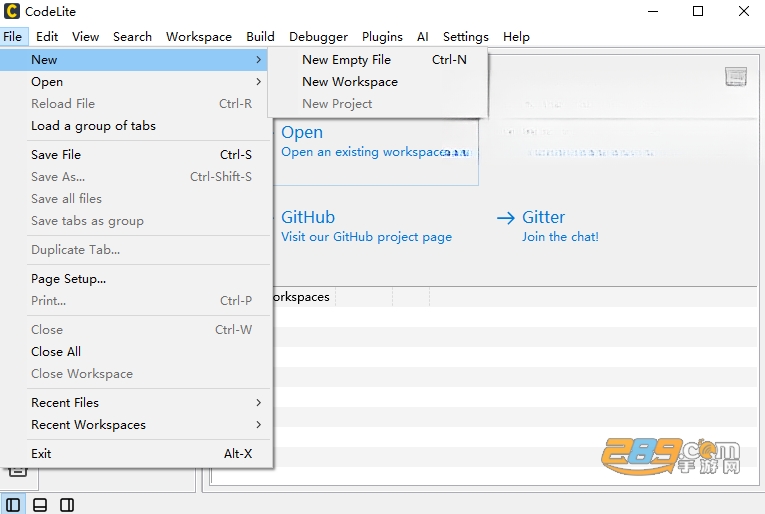The height and width of the screenshot is (514, 765).
Task: Open the View menu
Action: 85,37
